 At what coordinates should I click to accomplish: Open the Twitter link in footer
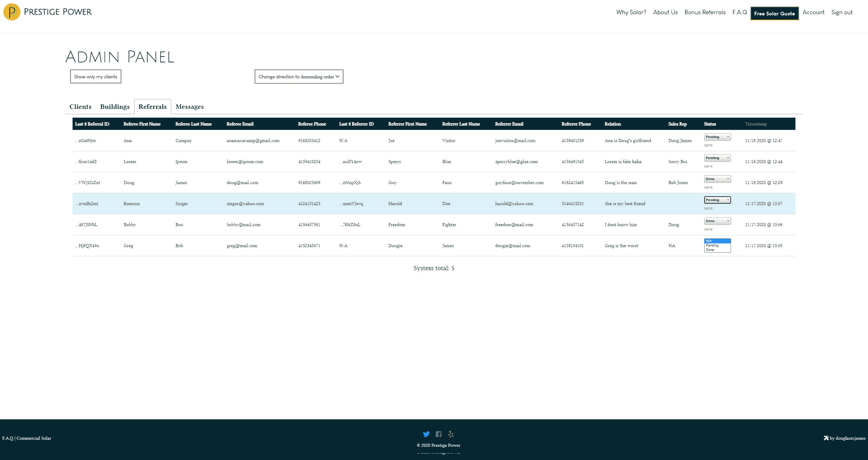[x=426, y=434]
